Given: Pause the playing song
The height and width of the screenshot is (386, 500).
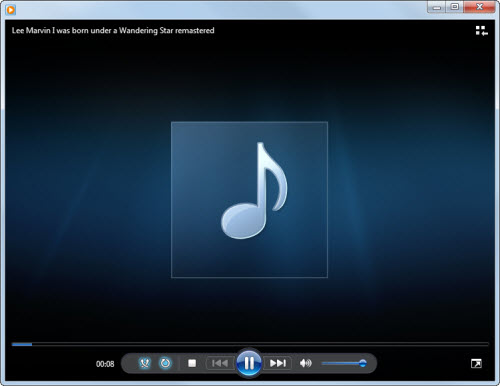Looking at the screenshot, I should [x=249, y=363].
